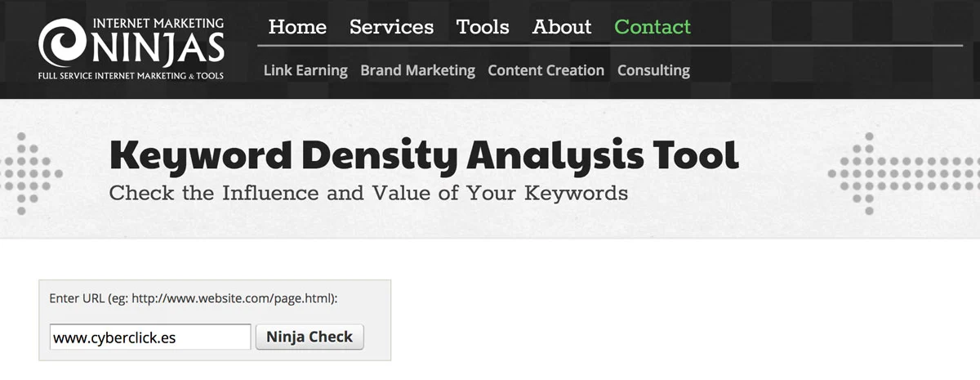Select the About navigation item
The image size is (980, 380).
click(562, 27)
